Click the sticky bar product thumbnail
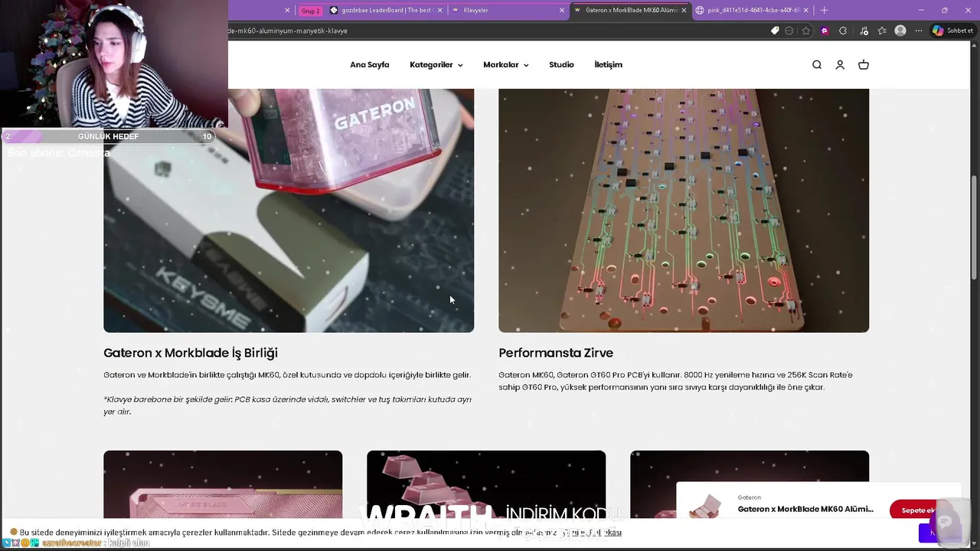Viewport: 980px width, 551px height. pyautogui.click(x=705, y=505)
